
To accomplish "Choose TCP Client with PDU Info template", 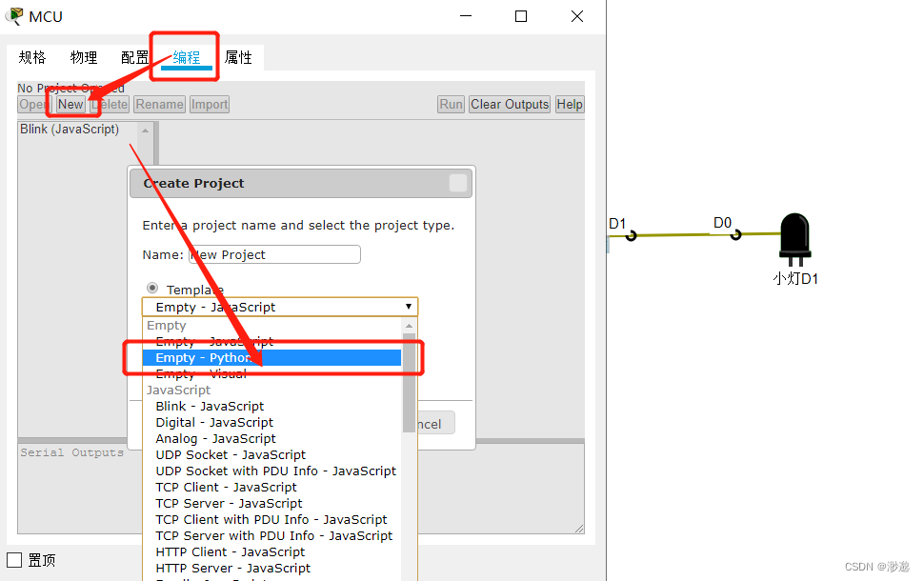I will tap(271, 520).
